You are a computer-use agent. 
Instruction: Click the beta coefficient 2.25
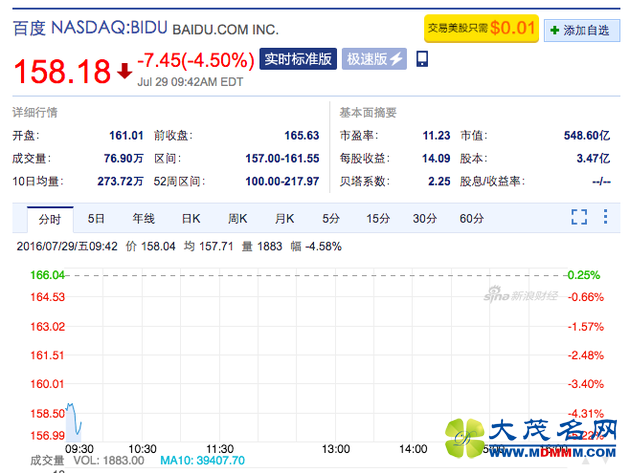(x=439, y=181)
